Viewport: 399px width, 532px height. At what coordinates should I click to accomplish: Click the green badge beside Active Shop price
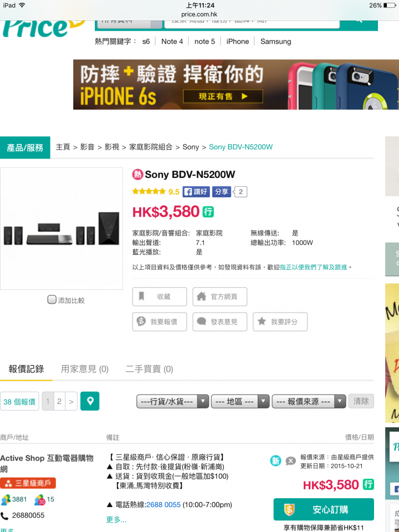pos(369,484)
